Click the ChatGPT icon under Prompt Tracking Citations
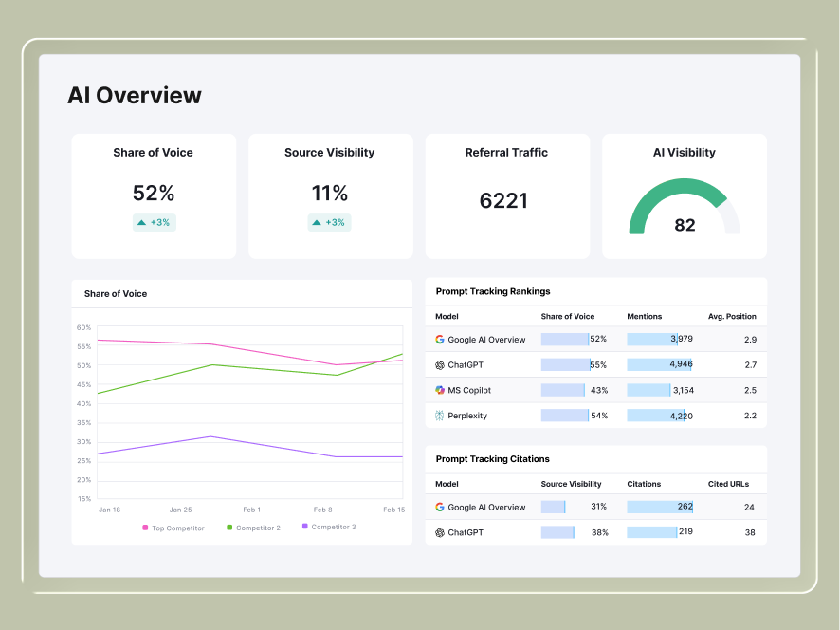Screen dimensions: 840x630 tap(439, 532)
